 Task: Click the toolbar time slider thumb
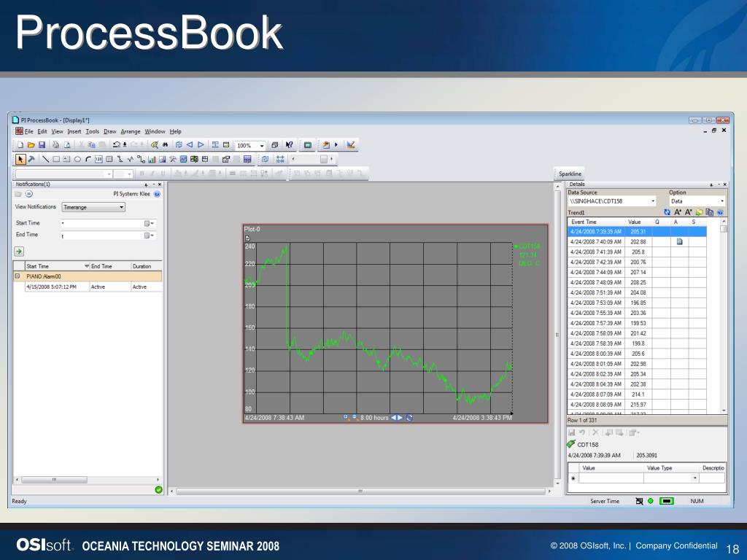tap(324, 159)
